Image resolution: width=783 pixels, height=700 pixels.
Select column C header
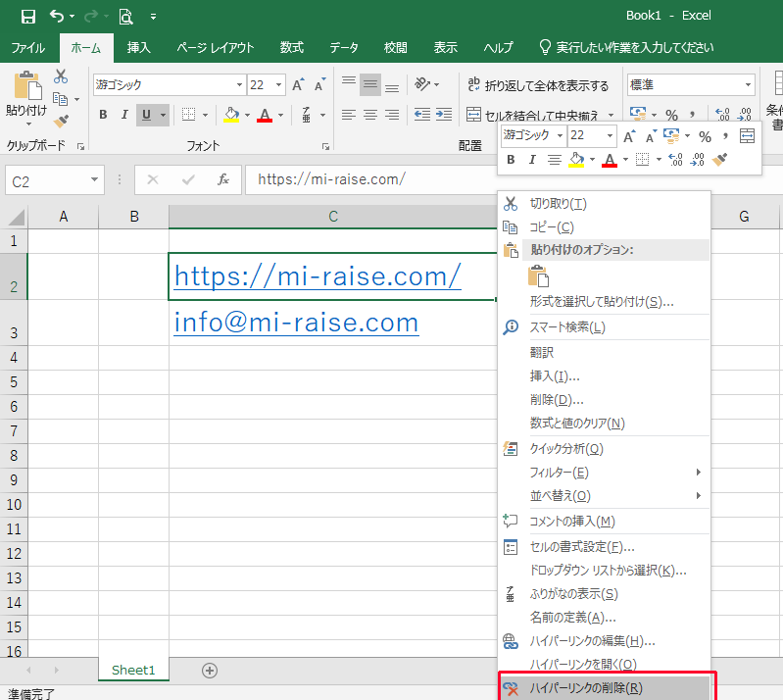[333, 217]
